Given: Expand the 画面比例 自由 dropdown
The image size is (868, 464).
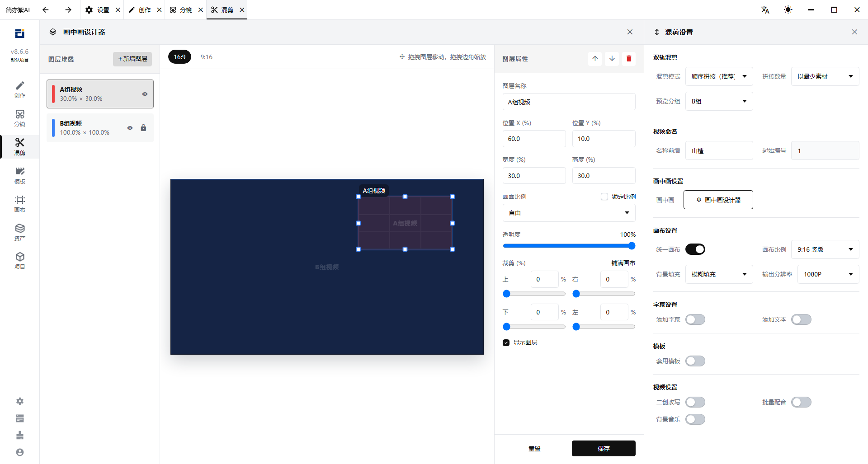Looking at the screenshot, I should tap(569, 213).
